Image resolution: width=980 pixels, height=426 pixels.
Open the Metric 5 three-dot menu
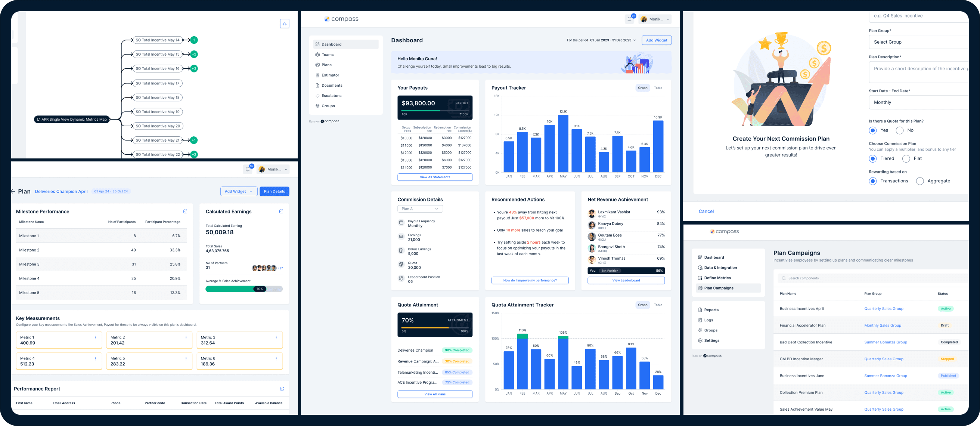click(186, 359)
